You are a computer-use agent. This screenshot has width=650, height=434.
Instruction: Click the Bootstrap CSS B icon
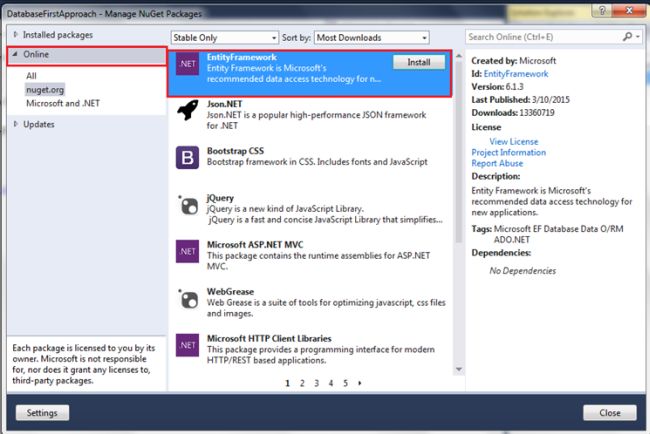click(187, 158)
